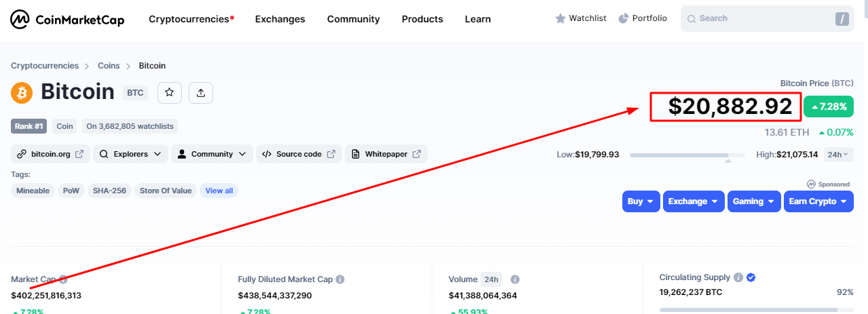Open the Cryptocurrencies menu
This screenshot has height=314, width=868.
click(x=191, y=19)
